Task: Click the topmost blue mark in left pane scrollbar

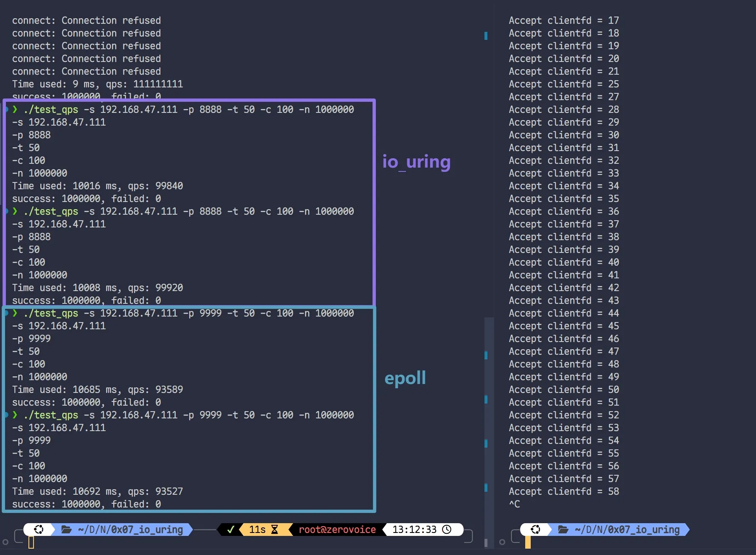Action: coord(486,36)
